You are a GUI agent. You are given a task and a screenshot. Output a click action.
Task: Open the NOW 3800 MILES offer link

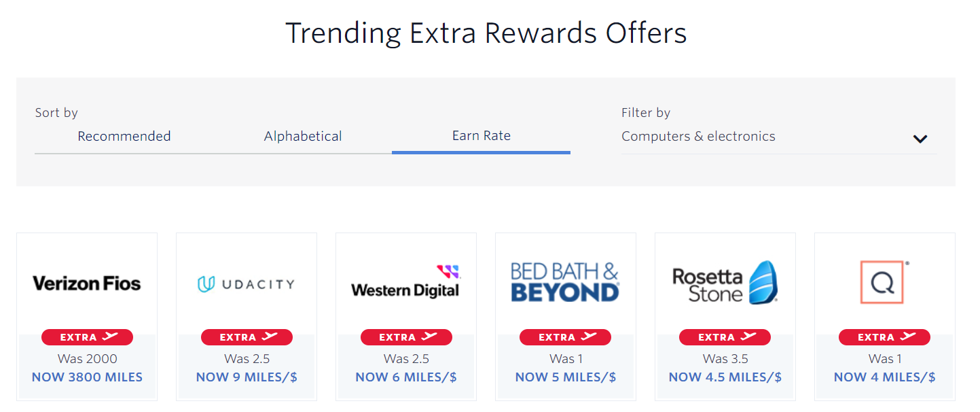(x=86, y=377)
